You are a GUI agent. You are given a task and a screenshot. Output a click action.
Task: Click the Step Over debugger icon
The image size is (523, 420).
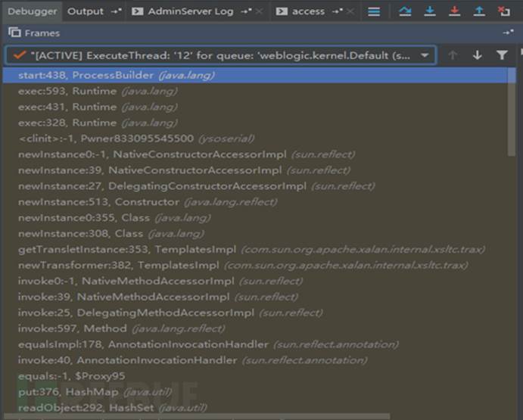coord(405,11)
